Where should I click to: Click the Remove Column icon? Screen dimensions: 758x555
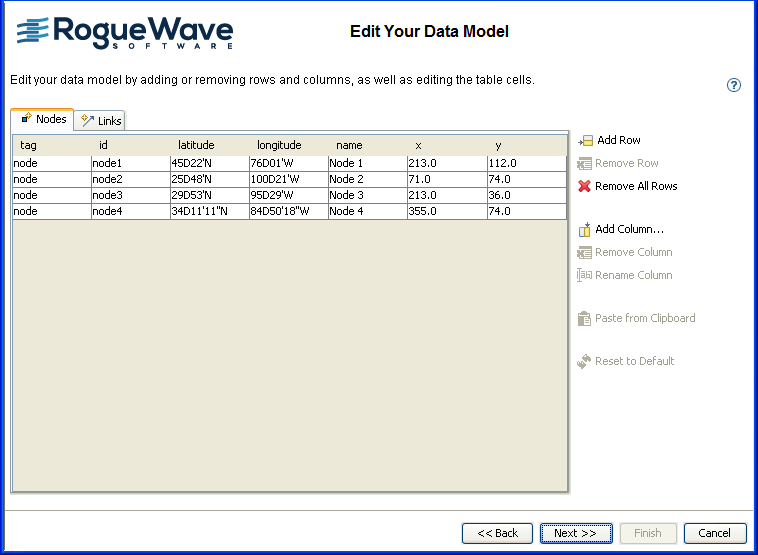(x=585, y=253)
